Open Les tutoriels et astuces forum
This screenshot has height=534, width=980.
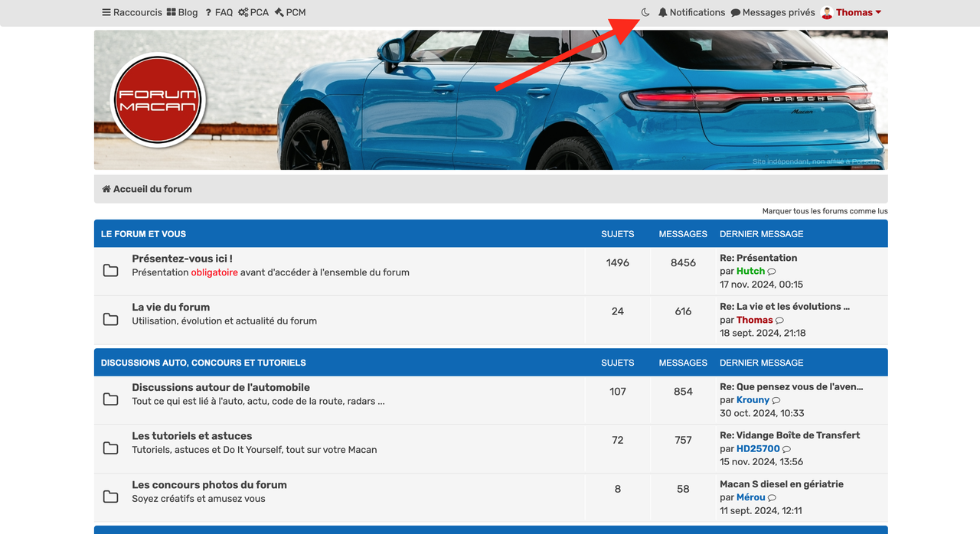[192, 436]
